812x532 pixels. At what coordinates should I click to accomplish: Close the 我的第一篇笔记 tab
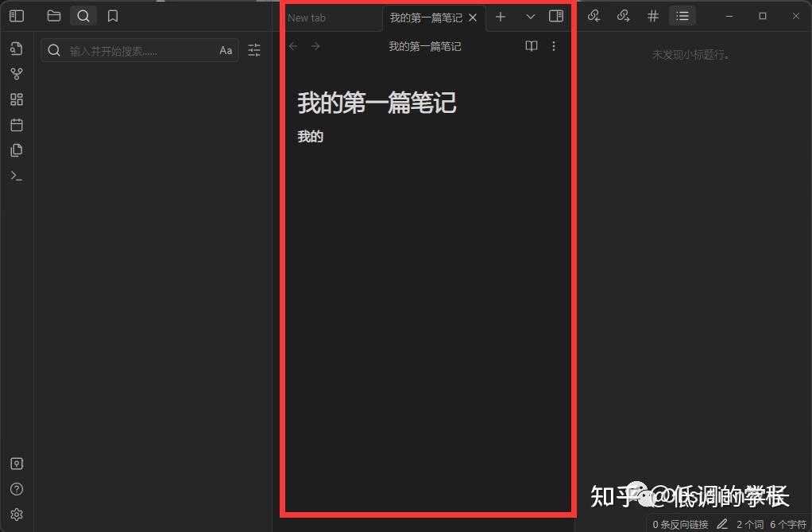pos(473,17)
